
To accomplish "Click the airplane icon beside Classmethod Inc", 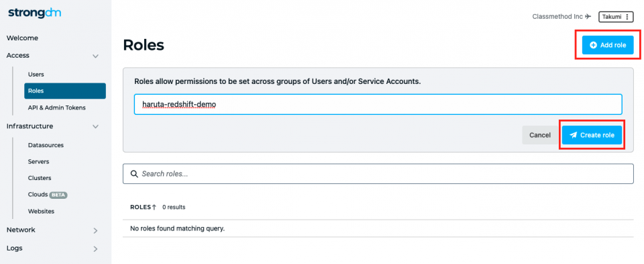I will pos(588,16).
